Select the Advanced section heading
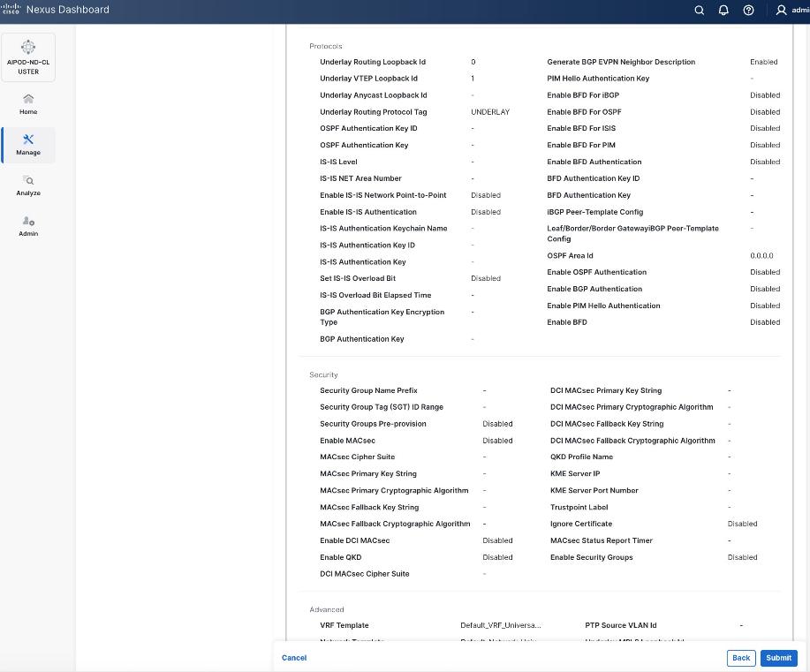The height and width of the screenshot is (672, 810). pos(326,609)
